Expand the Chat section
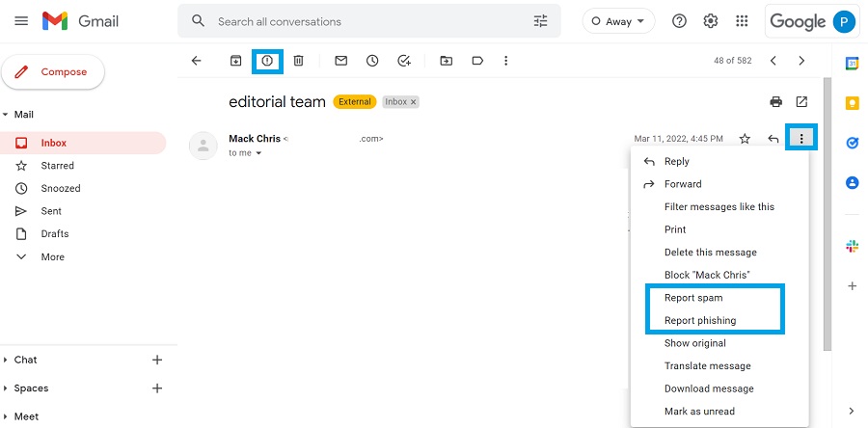The image size is (868, 428). (x=6, y=360)
